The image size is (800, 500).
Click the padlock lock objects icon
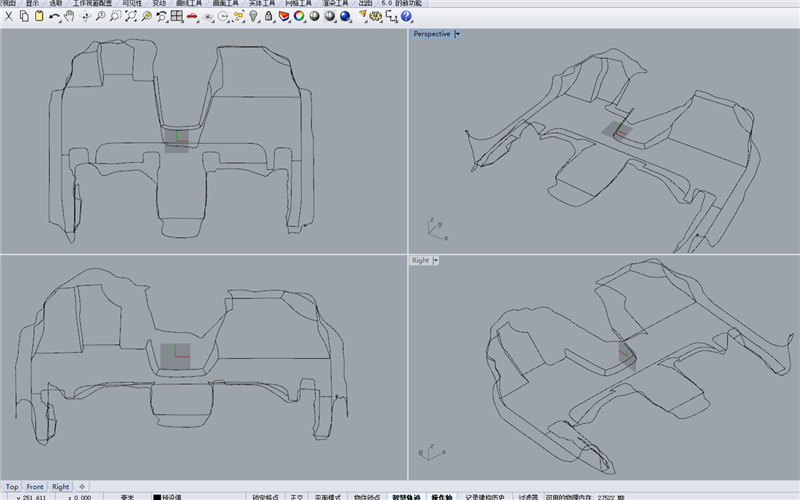pyautogui.click(x=270, y=17)
